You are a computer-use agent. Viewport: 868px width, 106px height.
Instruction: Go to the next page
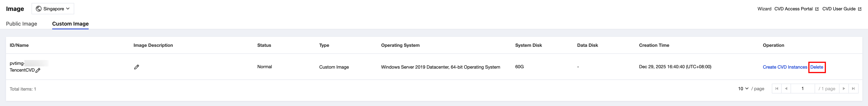844,89
